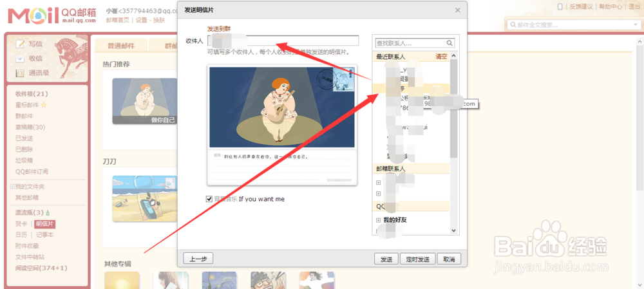
Task: Open 日历 in sidebar
Action: (x=21, y=235)
